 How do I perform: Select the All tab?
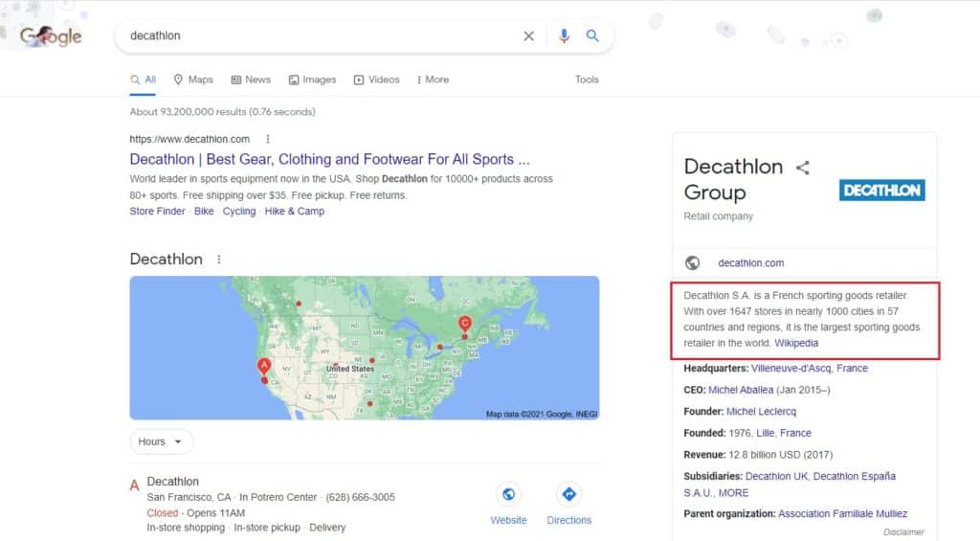[144, 79]
